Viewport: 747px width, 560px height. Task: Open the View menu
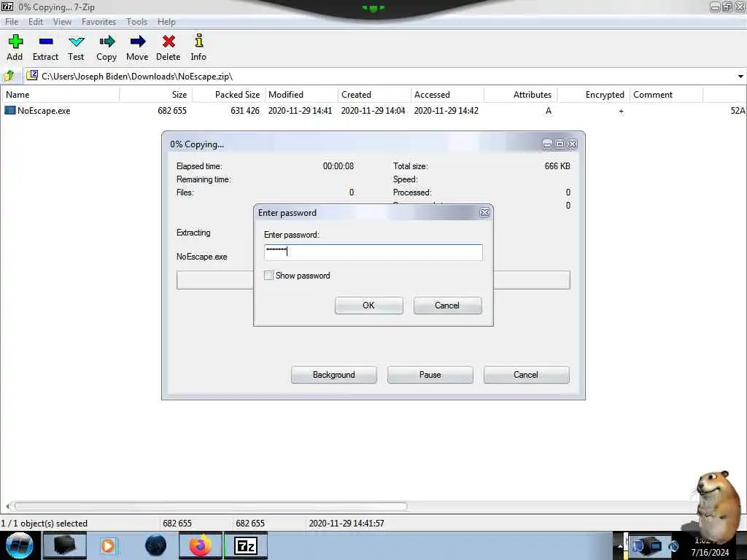(x=62, y=22)
